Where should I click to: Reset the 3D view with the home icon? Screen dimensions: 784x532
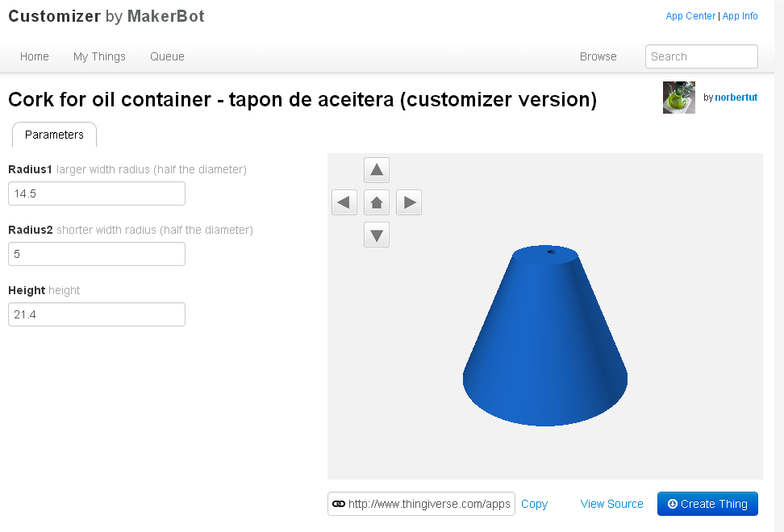tap(377, 202)
